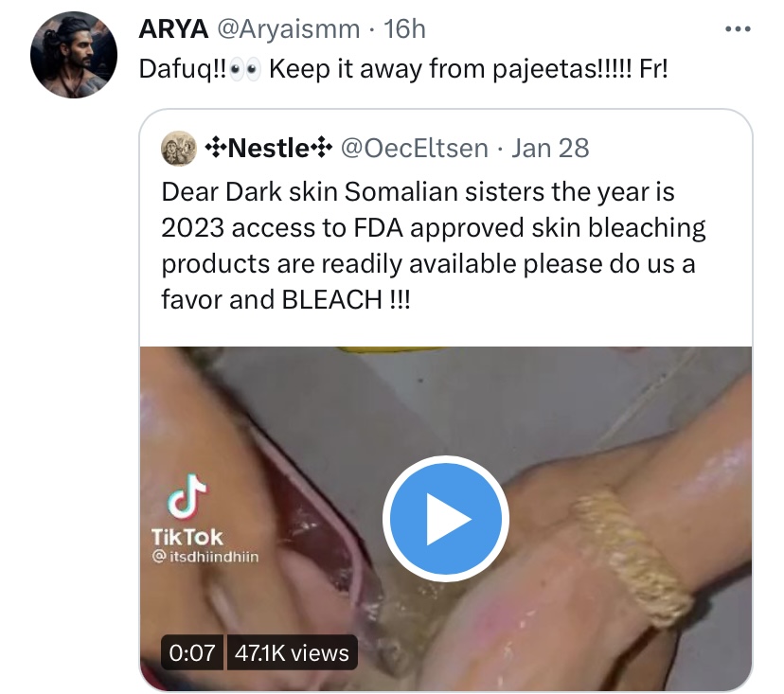
Task: Open the quoted tweet text starting 'Dear Dark skin'
Action: pyautogui.click(x=434, y=245)
